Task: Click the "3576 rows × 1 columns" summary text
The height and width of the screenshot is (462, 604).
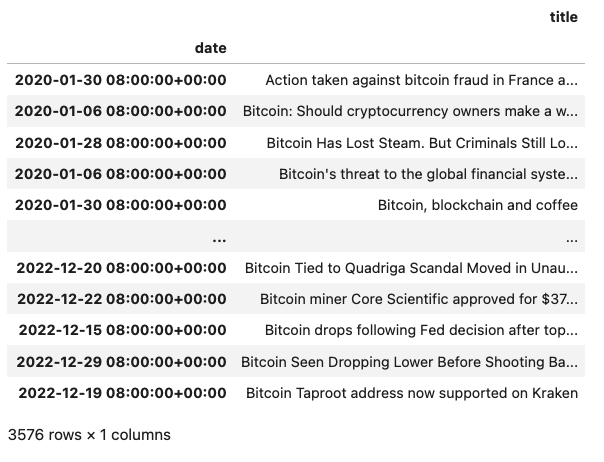Action: pyautogui.click(x=89, y=435)
